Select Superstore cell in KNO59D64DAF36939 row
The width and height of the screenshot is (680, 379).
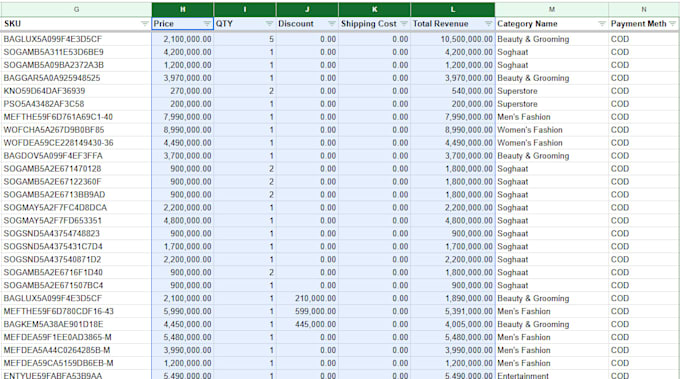click(552, 91)
